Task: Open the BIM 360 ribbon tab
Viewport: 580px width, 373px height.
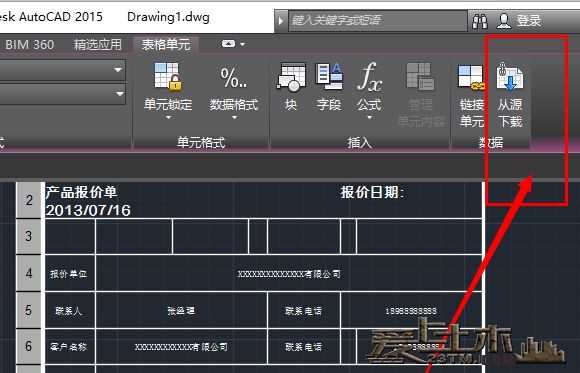Action: (30, 45)
